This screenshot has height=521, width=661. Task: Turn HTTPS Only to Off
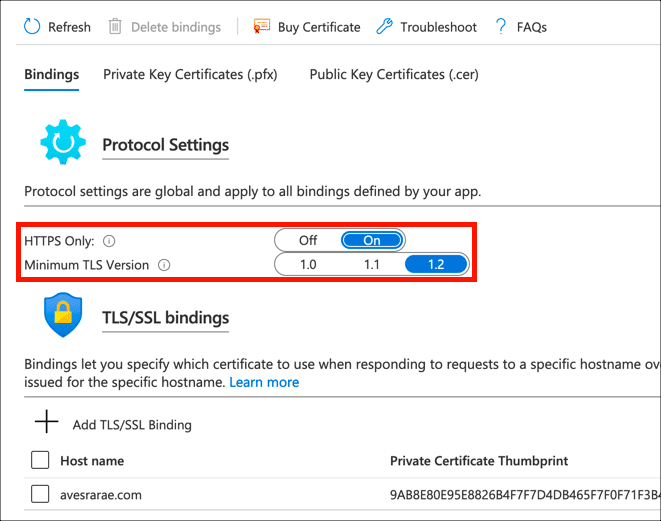click(x=308, y=240)
